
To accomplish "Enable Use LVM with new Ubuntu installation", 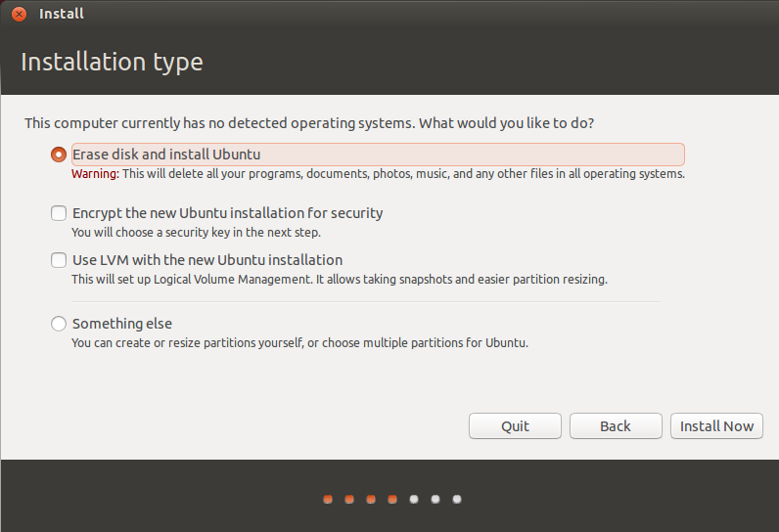I will point(59,260).
